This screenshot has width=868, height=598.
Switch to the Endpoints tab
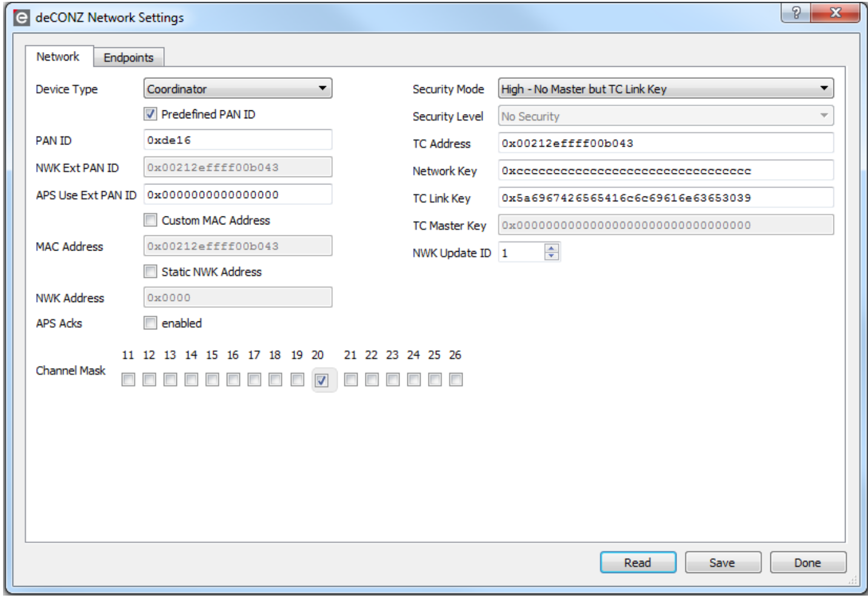coord(129,58)
